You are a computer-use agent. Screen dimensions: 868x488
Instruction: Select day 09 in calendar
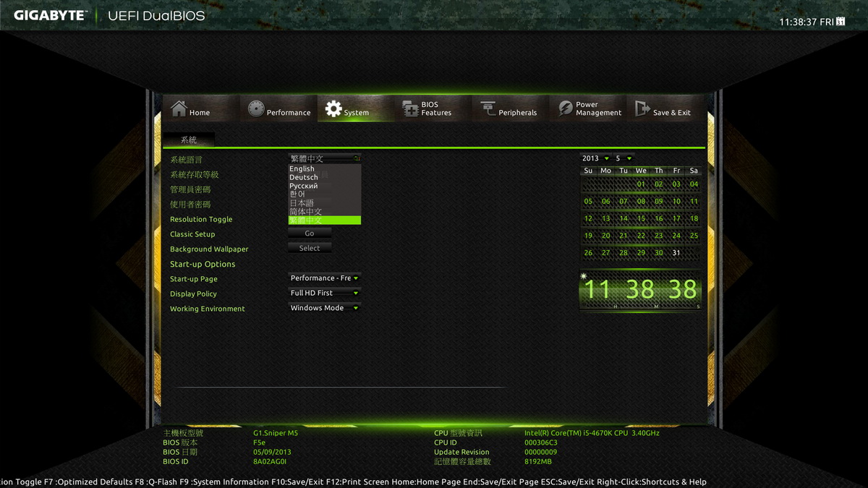pos(659,202)
